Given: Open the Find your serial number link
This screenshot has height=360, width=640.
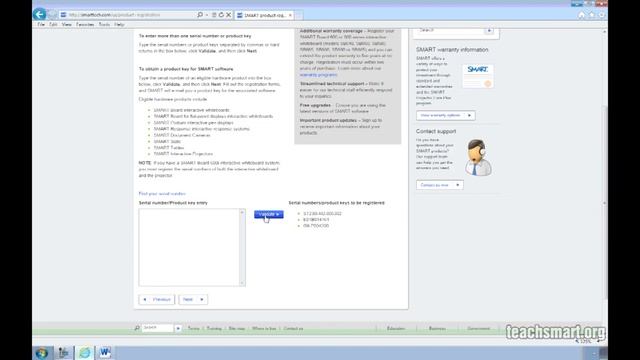Looking at the screenshot, I should pos(162,193).
